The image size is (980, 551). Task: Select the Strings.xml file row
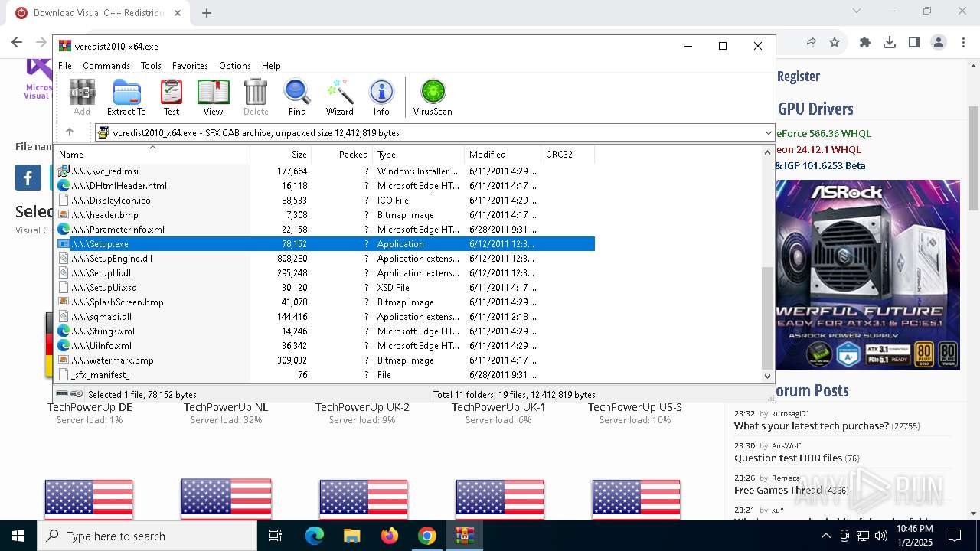point(325,331)
